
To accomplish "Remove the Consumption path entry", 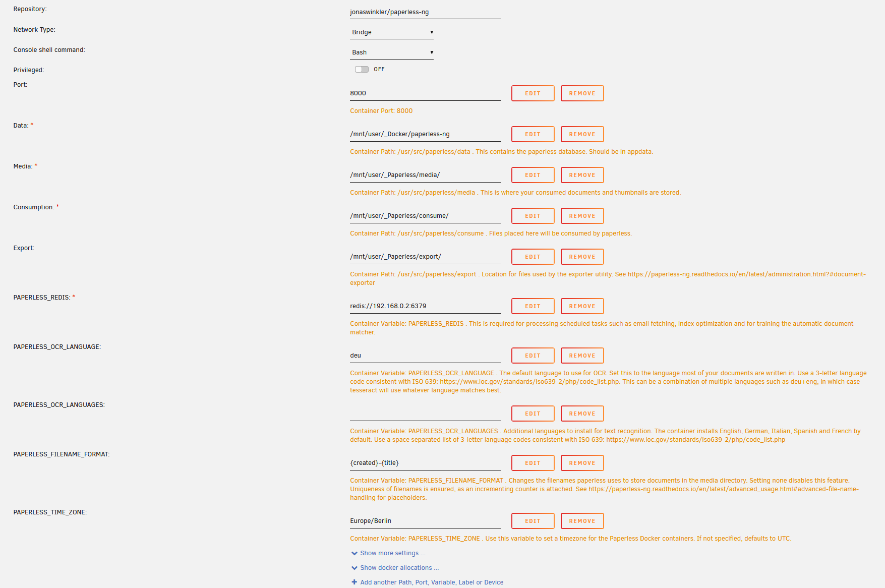I will [582, 216].
